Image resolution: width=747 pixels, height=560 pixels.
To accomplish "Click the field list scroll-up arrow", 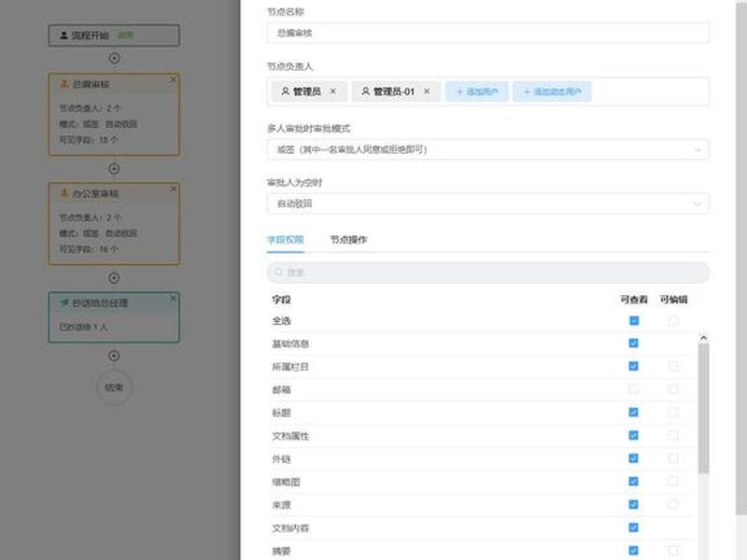I will coord(703,338).
